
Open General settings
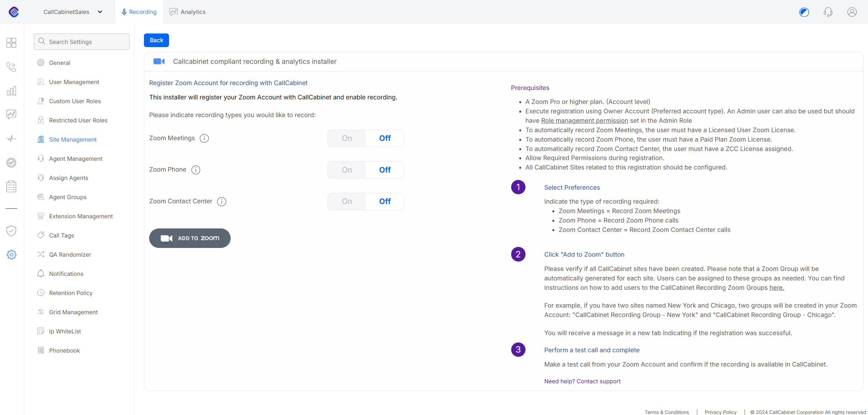60,63
